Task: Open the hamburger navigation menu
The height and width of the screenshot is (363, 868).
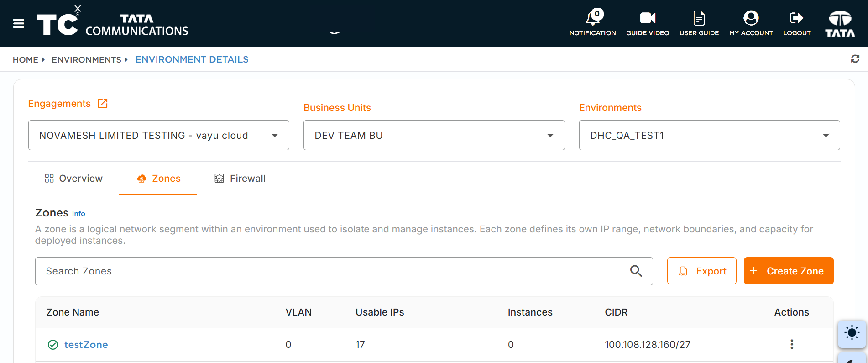Action: point(19,24)
